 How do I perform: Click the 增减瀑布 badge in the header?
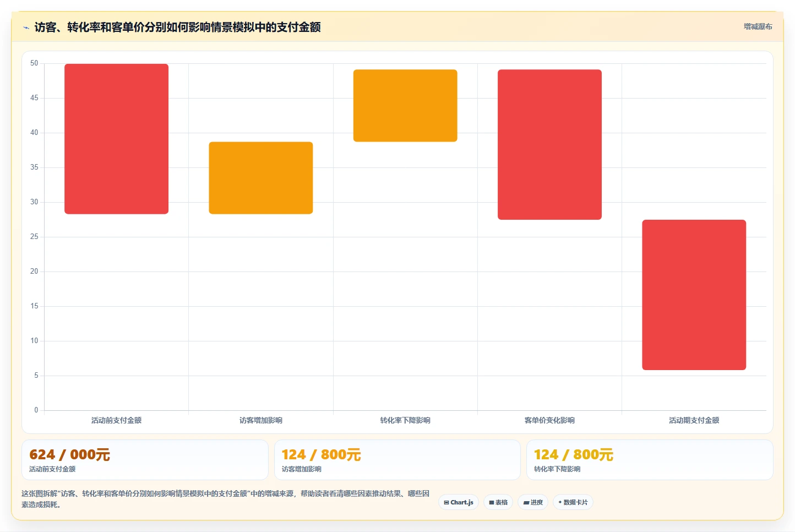pos(758,26)
